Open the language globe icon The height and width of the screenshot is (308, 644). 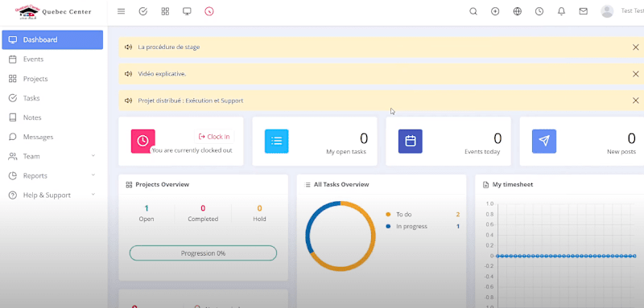pos(518,11)
